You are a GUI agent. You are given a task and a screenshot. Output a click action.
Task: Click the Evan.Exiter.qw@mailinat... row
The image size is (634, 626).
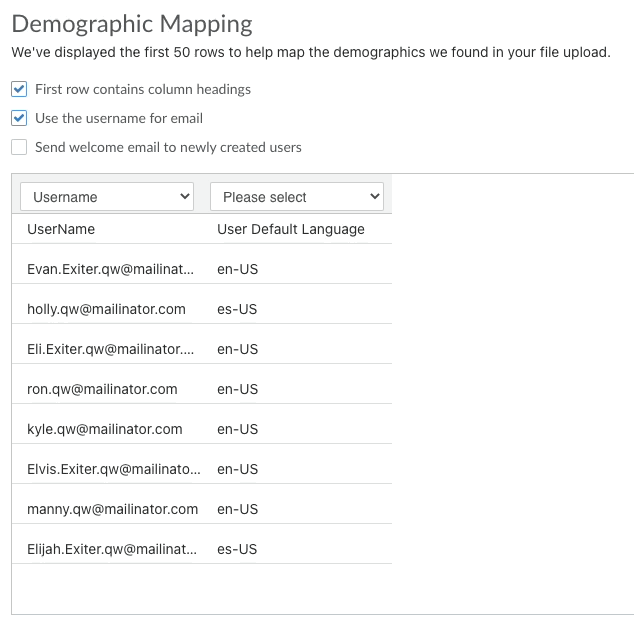(202, 269)
